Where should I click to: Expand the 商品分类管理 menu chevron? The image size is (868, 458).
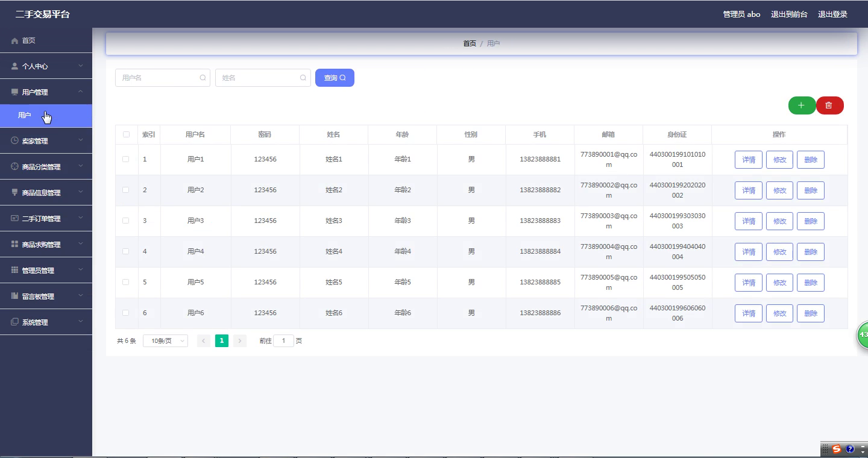pos(81,166)
